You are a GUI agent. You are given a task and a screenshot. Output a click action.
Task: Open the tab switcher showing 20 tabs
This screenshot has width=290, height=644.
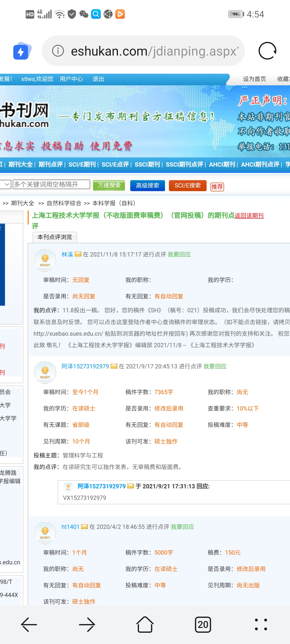[203, 624]
